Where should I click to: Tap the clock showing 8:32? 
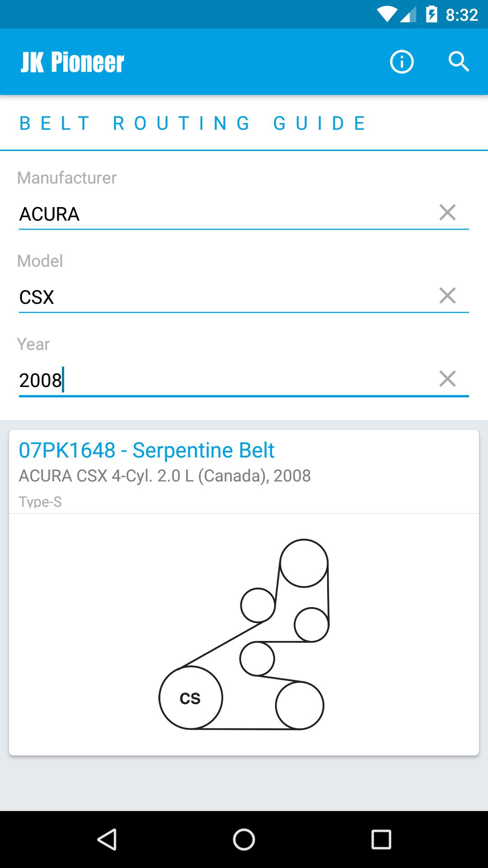point(461,15)
